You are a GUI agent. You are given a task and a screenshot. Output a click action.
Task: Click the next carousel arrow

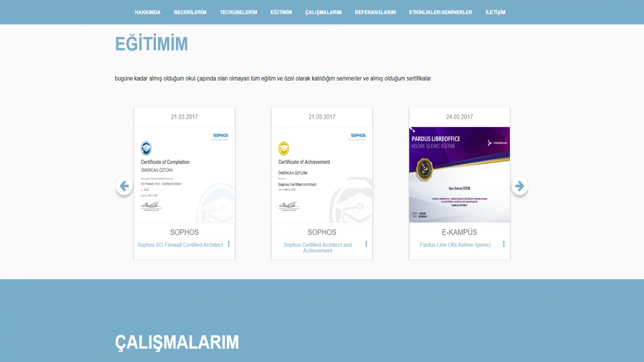pos(519,186)
